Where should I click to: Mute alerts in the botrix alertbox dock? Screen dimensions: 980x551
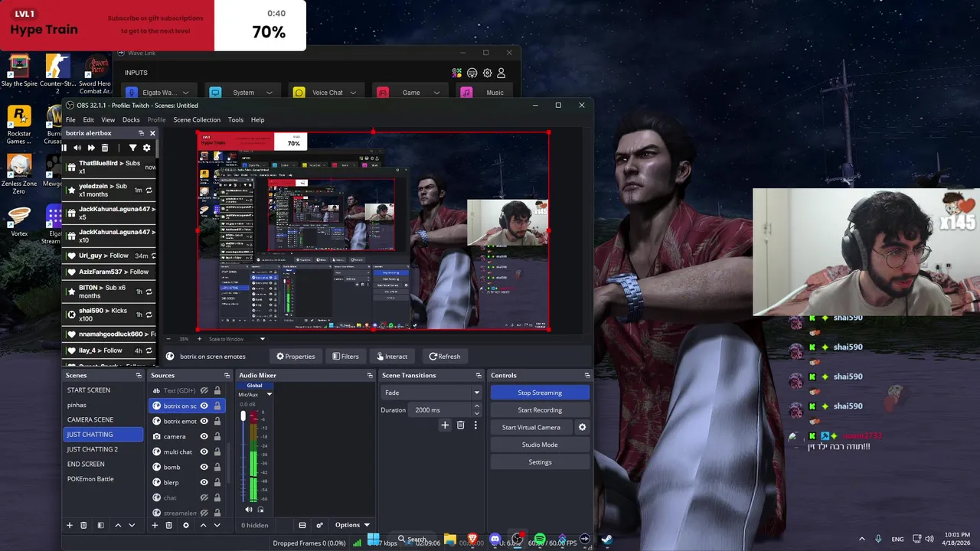click(77, 148)
